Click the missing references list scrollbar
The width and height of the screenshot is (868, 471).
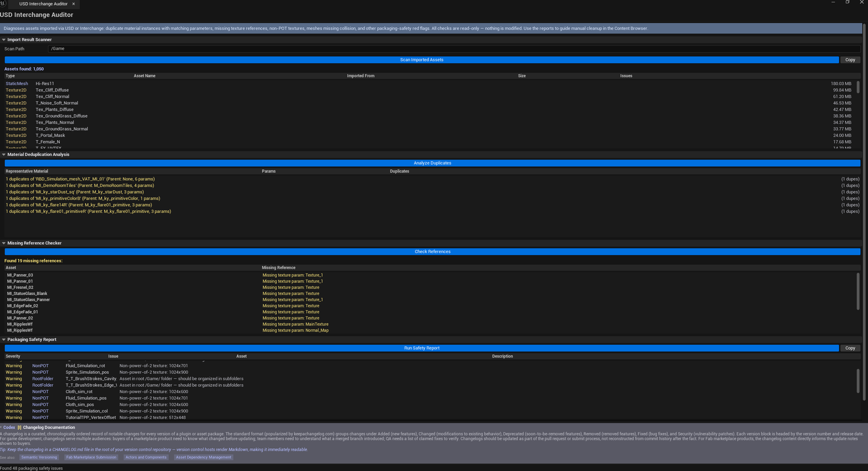click(x=858, y=291)
